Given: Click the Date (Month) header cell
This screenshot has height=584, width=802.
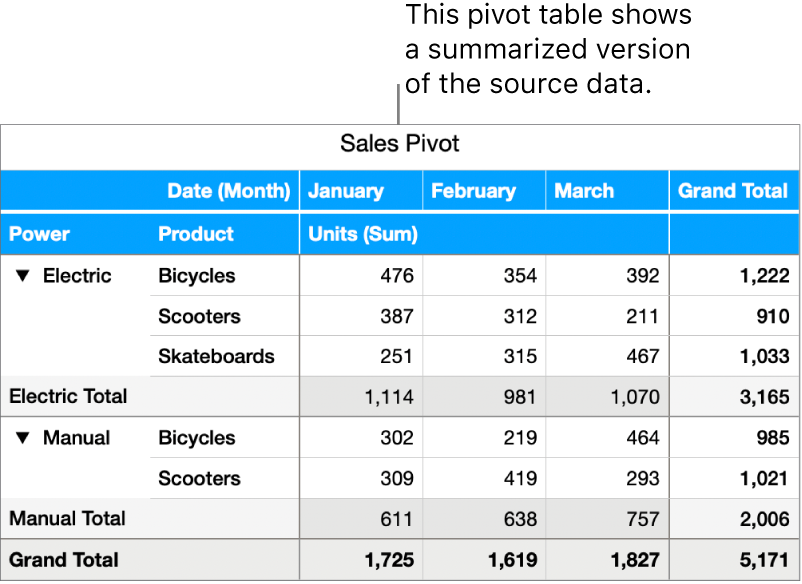Looking at the screenshot, I should [x=229, y=191].
